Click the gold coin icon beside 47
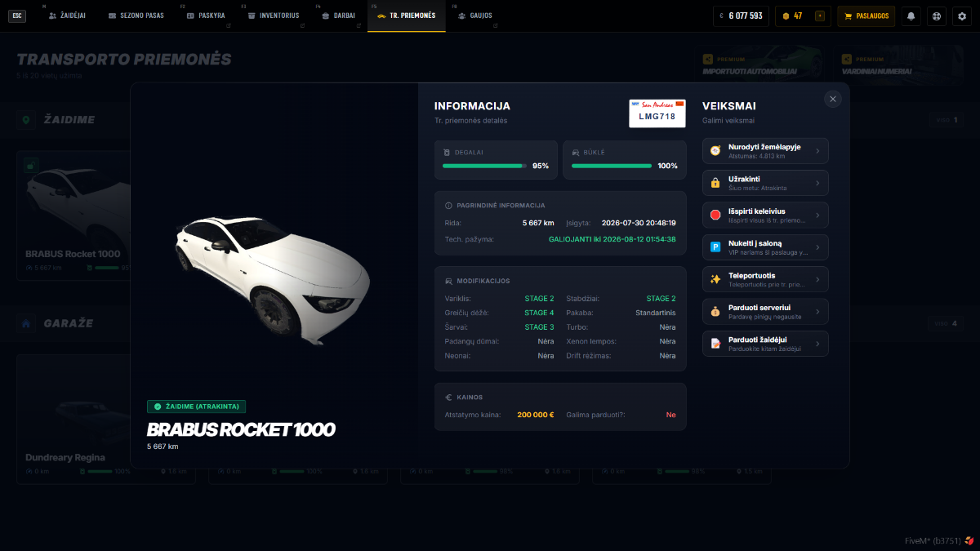The image size is (980, 551). [786, 16]
